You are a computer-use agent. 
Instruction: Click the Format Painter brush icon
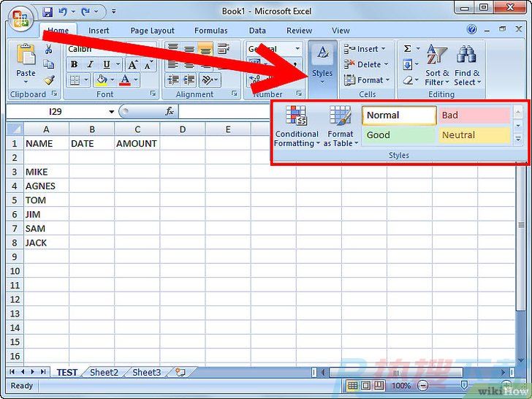pos(49,80)
